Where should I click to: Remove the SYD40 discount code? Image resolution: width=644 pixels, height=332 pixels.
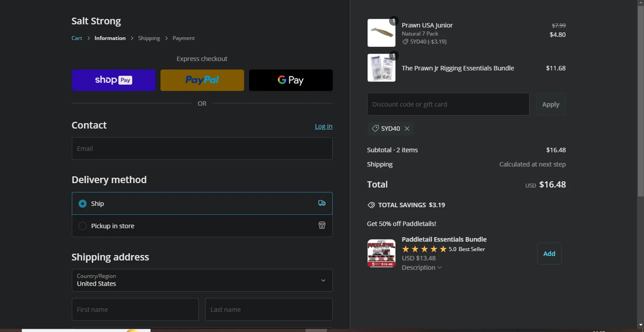pyautogui.click(x=407, y=129)
